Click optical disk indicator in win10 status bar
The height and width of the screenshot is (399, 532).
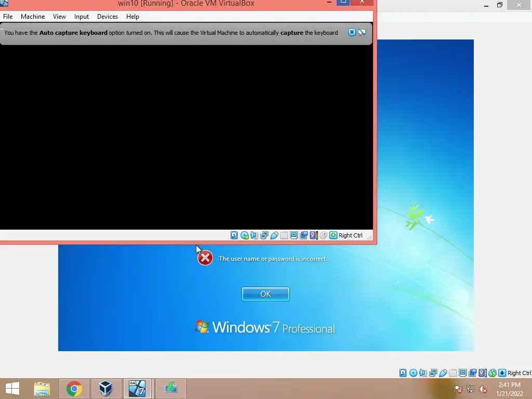point(244,235)
